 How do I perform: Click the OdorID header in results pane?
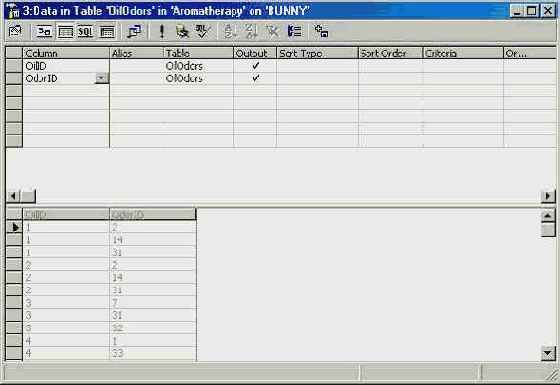153,214
